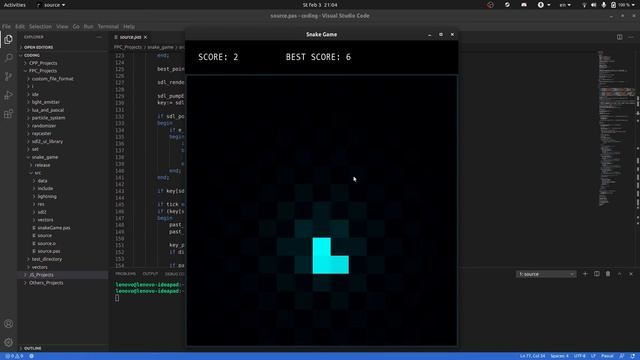Open the Explorer view in activity bar
Viewport: 640px width, 360px height.
click(8, 40)
